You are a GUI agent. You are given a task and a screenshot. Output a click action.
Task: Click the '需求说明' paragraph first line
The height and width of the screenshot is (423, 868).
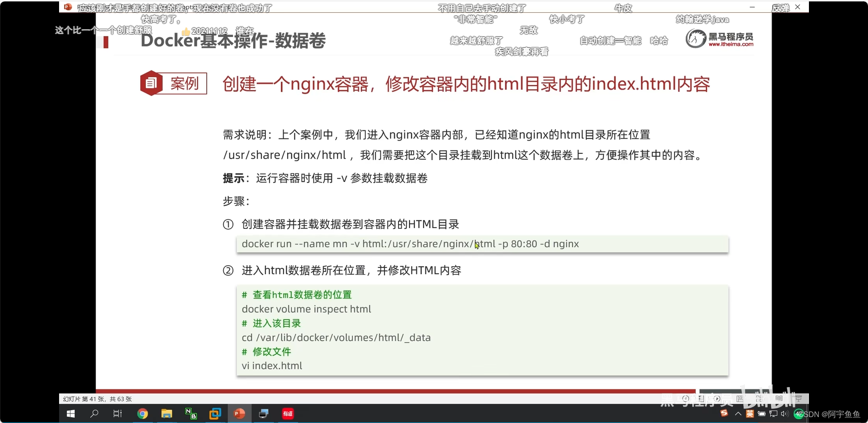pos(436,135)
